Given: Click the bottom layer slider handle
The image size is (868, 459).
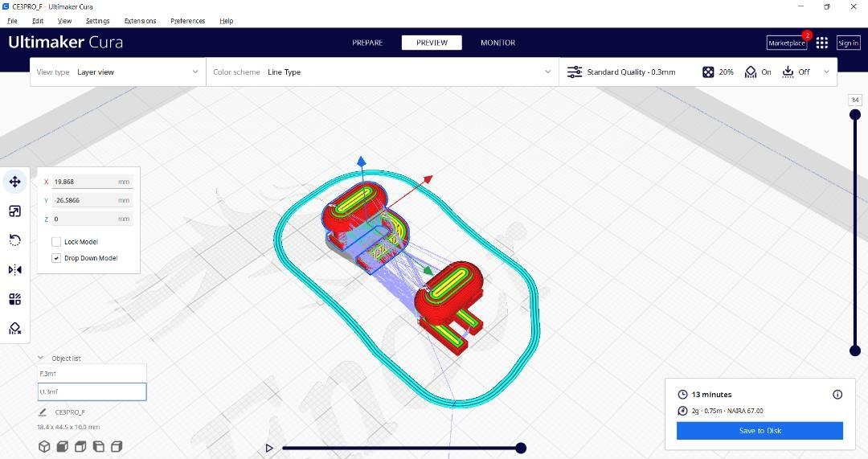Looking at the screenshot, I should (855, 350).
